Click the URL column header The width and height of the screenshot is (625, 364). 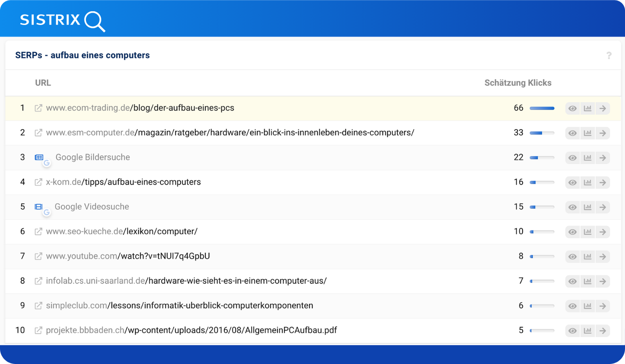pyautogui.click(x=43, y=83)
